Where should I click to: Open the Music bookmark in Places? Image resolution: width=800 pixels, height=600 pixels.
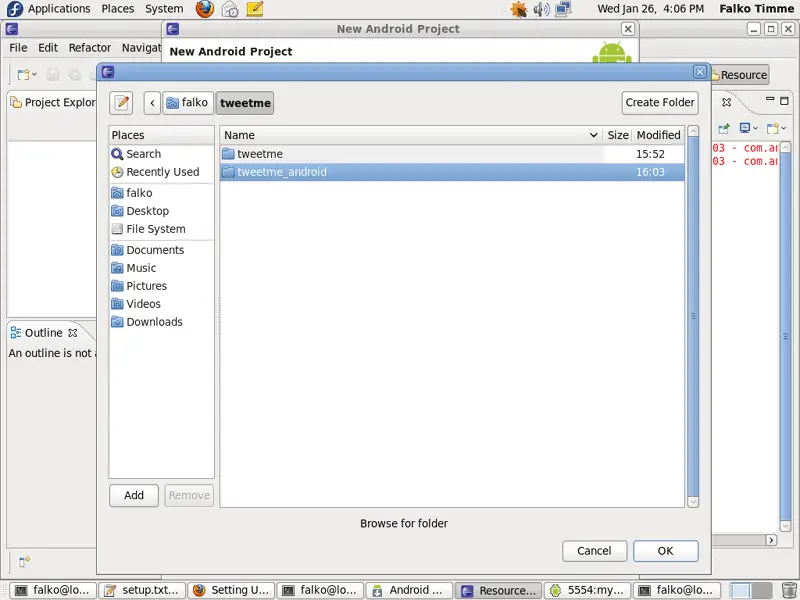point(162,268)
